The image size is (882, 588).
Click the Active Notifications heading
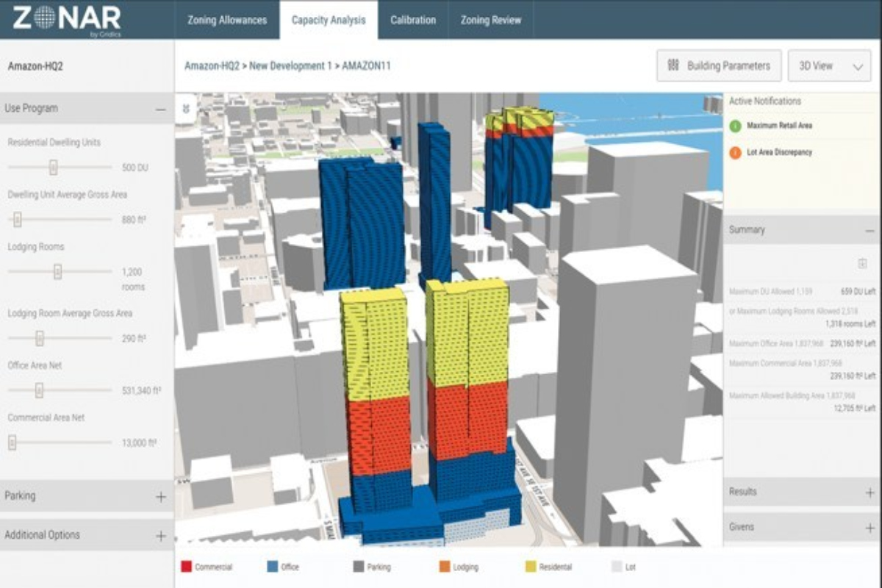[765, 101]
